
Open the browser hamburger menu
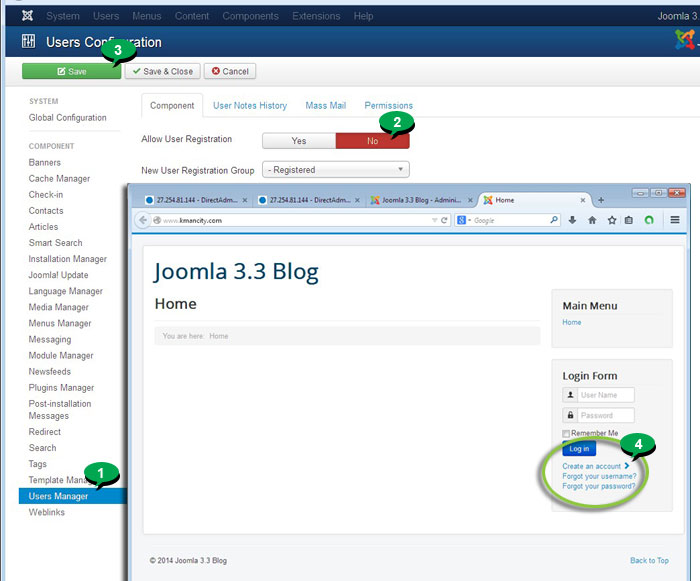[x=675, y=220]
